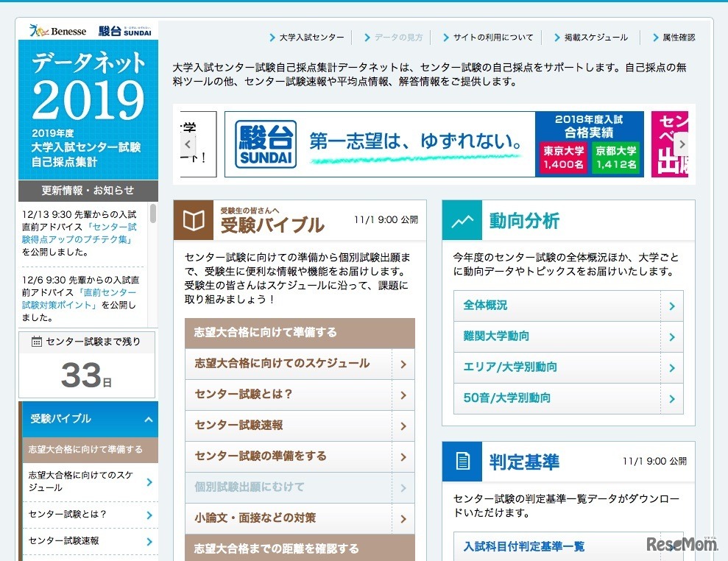The width and height of the screenshot is (728, 561).
Task: Click arrow in センター試験とは？ main row
Action: pyautogui.click(x=403, y=395)
